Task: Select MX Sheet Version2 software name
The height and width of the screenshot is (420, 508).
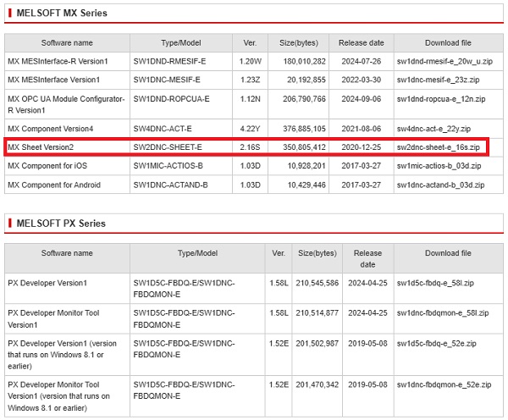Action: (41, 147)
